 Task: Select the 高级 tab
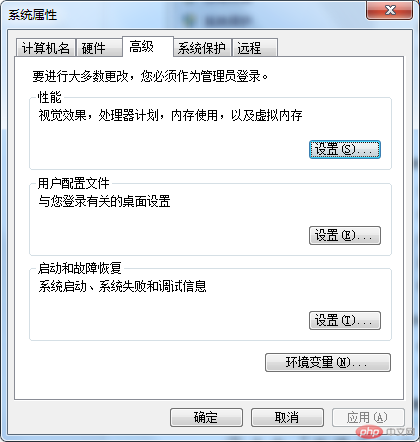coord(148,47)
